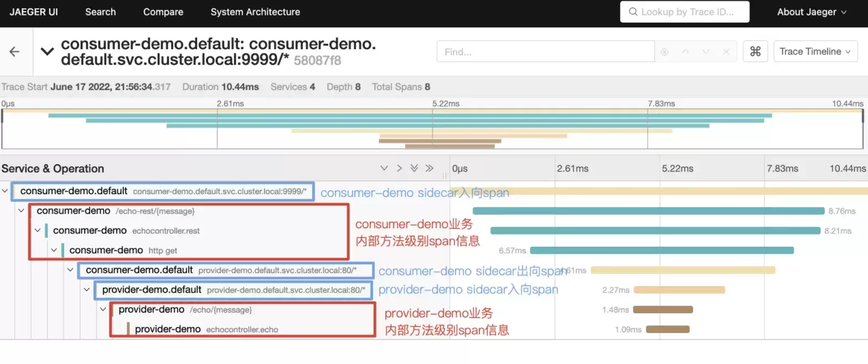Go to the next find result arrow
Image resolution: width=868 pixels, height=364 pixels.
coord(706,51)
